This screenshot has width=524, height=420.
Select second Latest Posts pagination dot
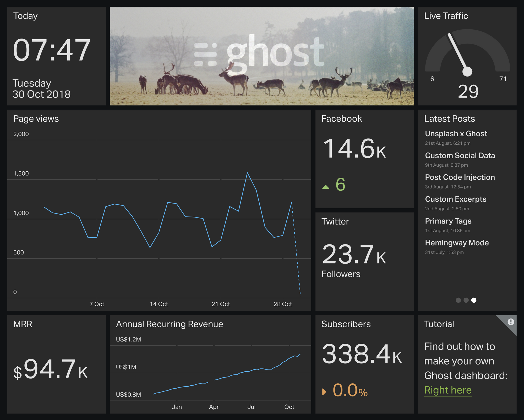466,300
